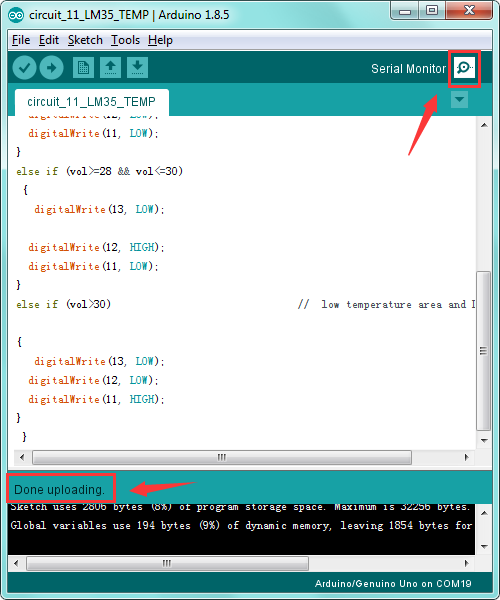Create a new sketch with New icon
This screenshot has height=600, width=500.
83,68
